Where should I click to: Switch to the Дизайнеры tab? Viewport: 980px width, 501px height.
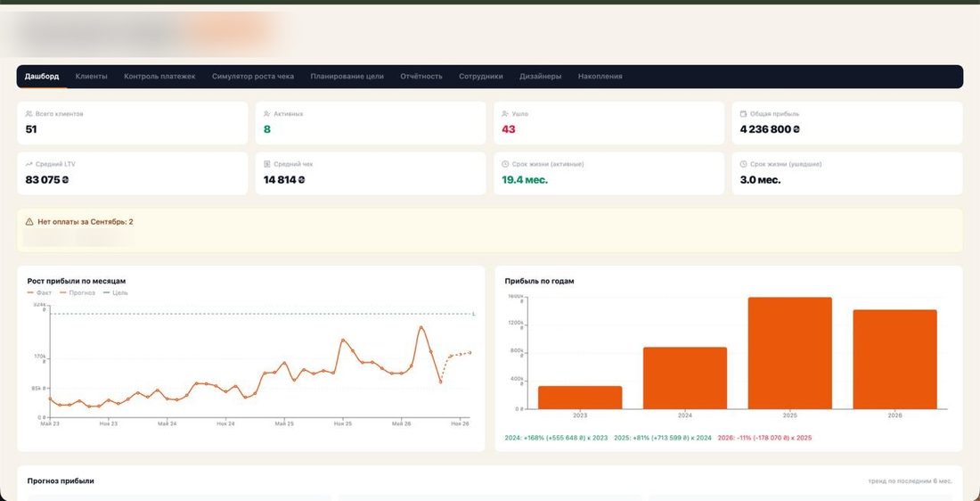point(540,77)
